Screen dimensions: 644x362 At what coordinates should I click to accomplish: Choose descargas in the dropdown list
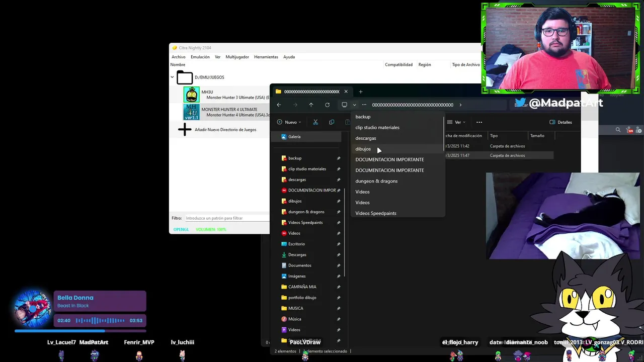366,138
